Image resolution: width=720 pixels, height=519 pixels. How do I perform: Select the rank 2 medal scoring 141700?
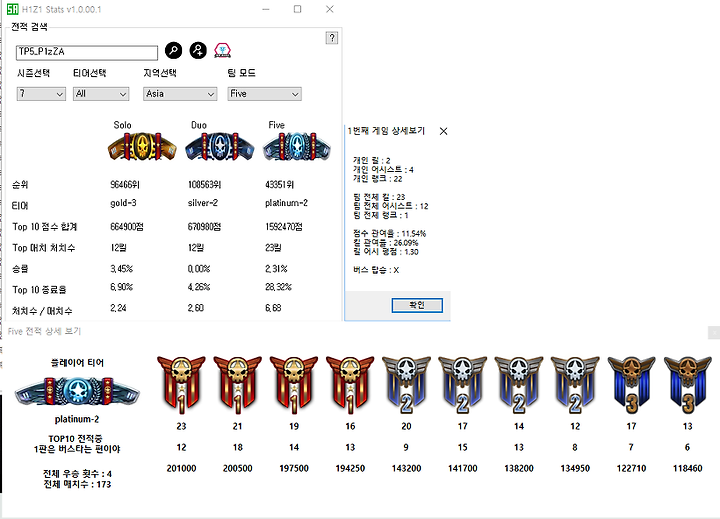(x=462, y=385)
